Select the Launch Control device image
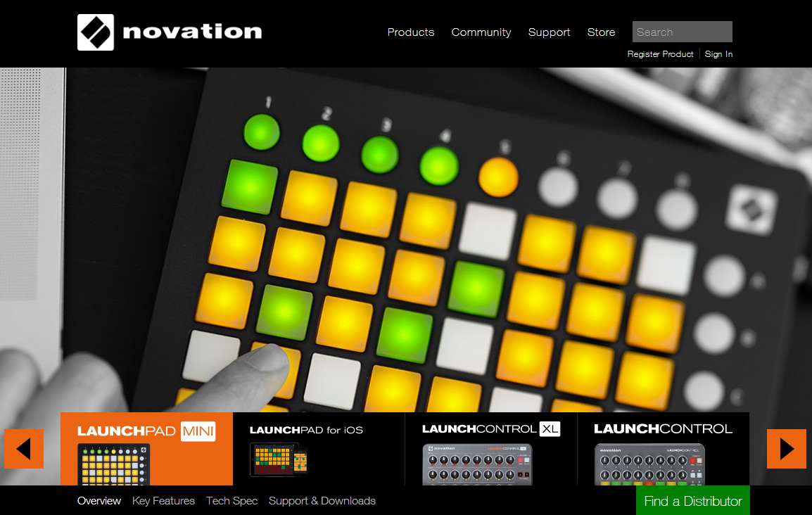Screen dimensions: 812x515 [649, 464]
